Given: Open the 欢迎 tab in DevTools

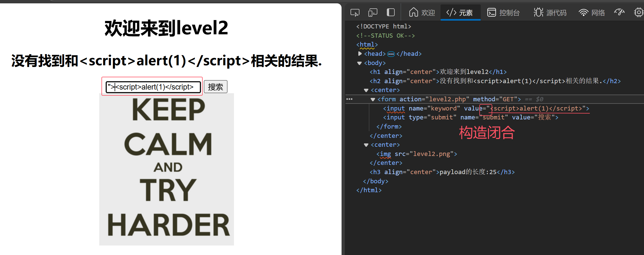Looking at the screenshot, I should [x=422, y=13].
